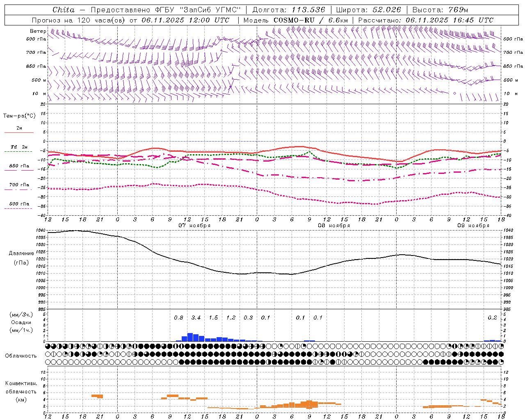The width and height of the screenshot is (525, 420).
Task: Click the "(мм/3ч.)" precipitation unit label
Action: pyautogui.click(x=21, y=315)
